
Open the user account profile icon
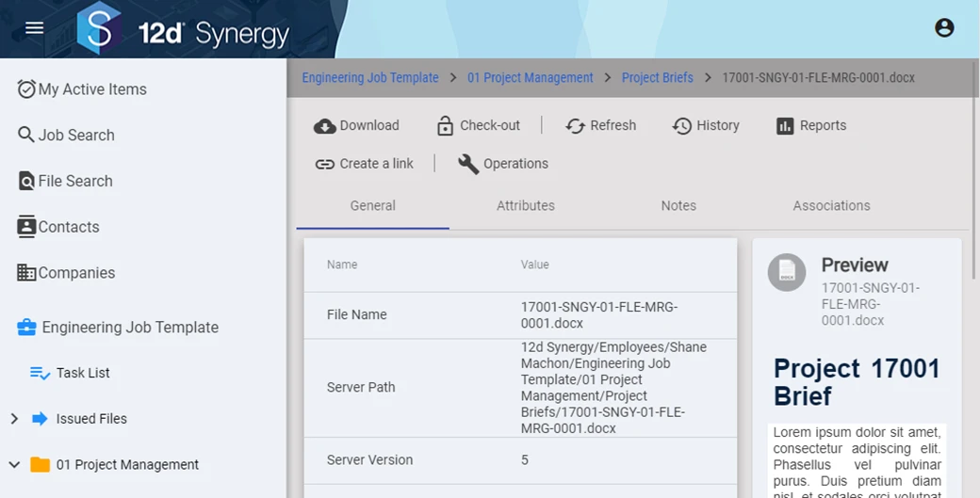point(944,28)
